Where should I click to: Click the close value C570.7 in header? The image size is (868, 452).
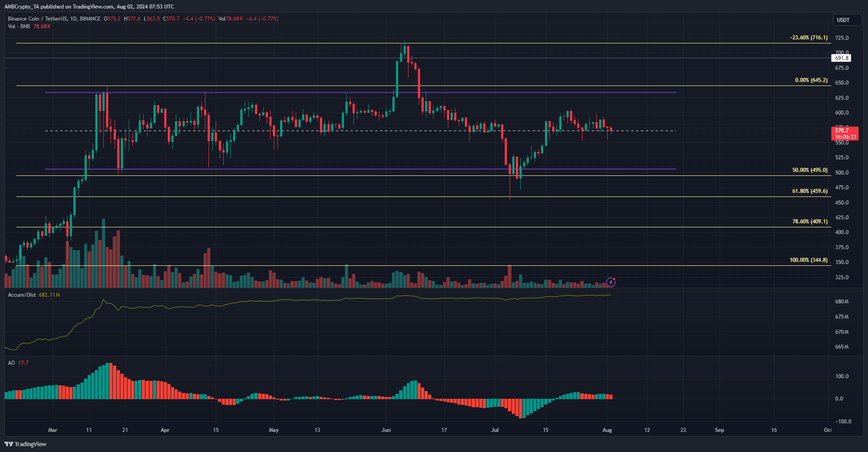[x=171, y=19]
